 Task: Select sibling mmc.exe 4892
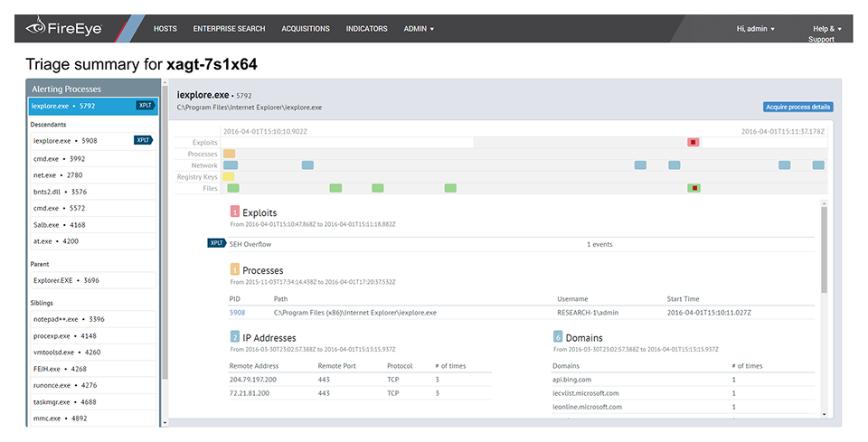point(93,418)
